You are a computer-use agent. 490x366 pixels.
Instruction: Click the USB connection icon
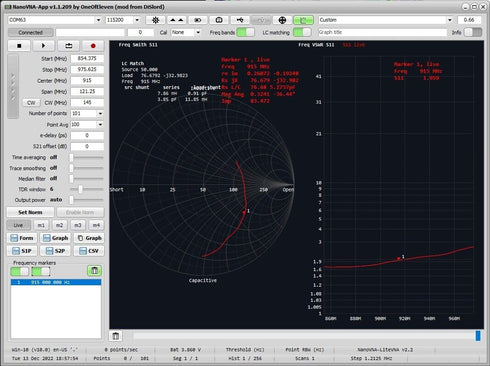coord(240,20)
